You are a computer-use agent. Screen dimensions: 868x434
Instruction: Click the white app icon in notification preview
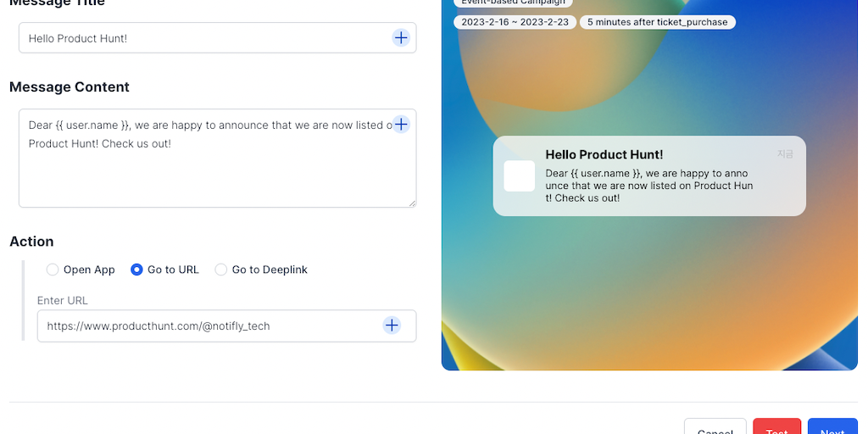[x=520, y=176]
